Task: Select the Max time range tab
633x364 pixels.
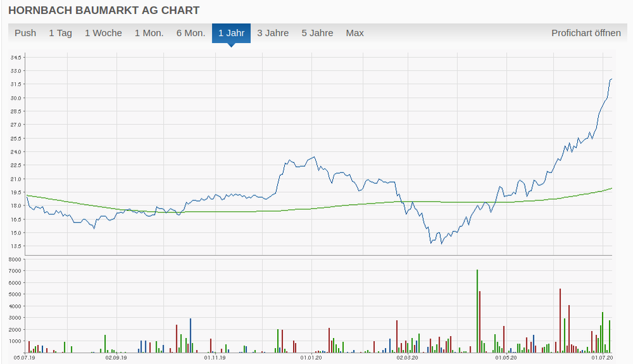Action: tap(355, 33)
